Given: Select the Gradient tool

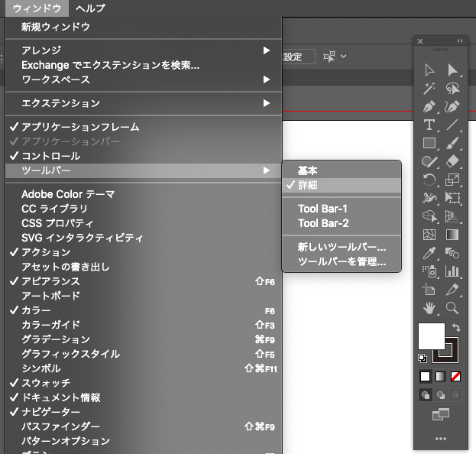Looking at the screenshot, I should pos(452,235).
